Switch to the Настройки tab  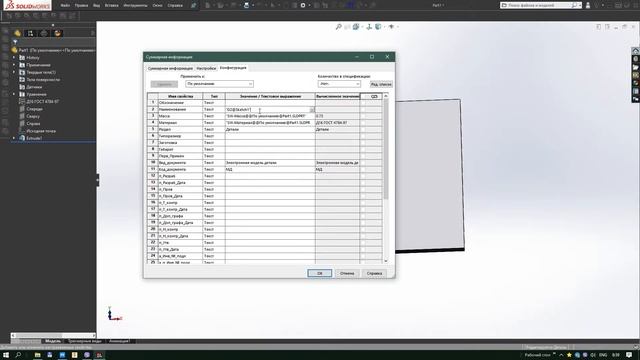coord(206,69)
